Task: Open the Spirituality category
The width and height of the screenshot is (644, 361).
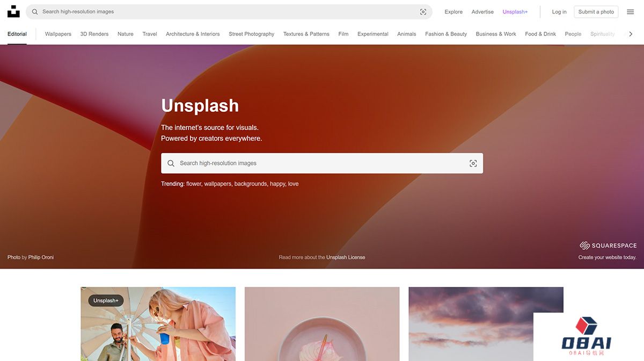Action: (x=603, y=34)
